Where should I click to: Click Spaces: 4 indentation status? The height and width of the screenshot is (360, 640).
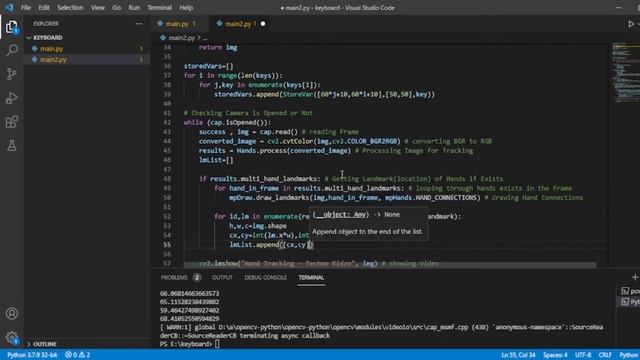[555, 355]
